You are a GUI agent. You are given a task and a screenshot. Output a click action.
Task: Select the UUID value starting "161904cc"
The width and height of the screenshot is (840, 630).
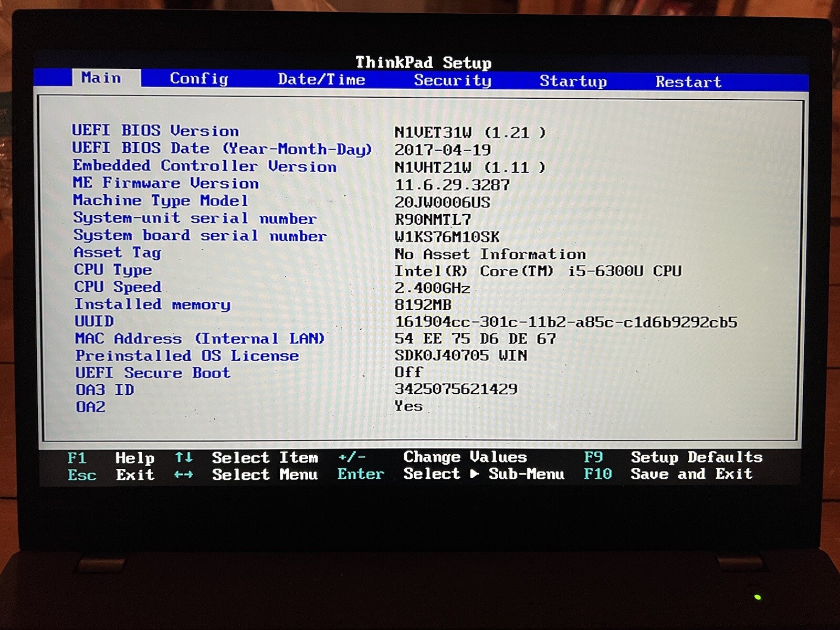click(566, 322)
